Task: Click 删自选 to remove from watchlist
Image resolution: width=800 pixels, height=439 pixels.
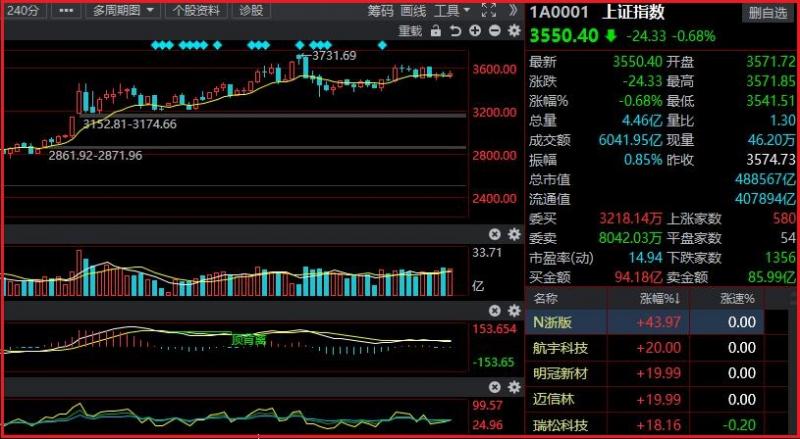Action: click(768, 13)
